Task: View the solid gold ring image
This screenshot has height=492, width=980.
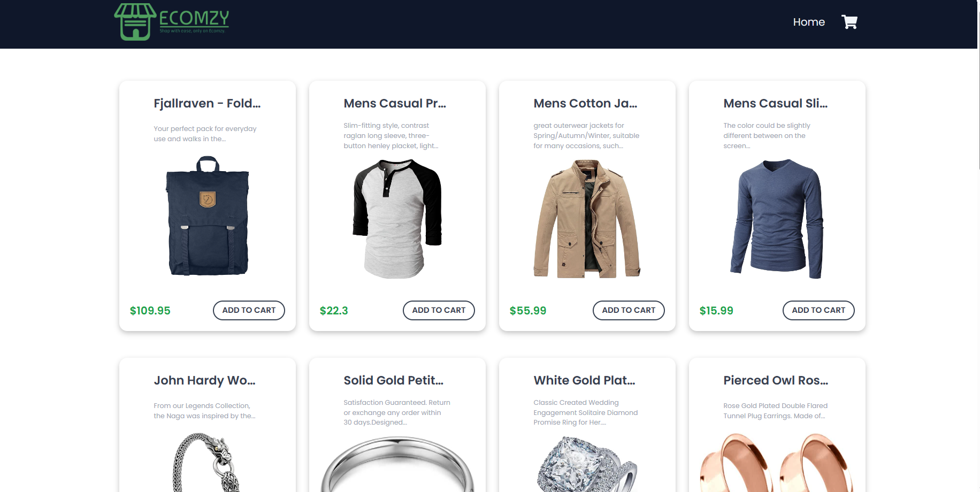Action: pos(397,464)
